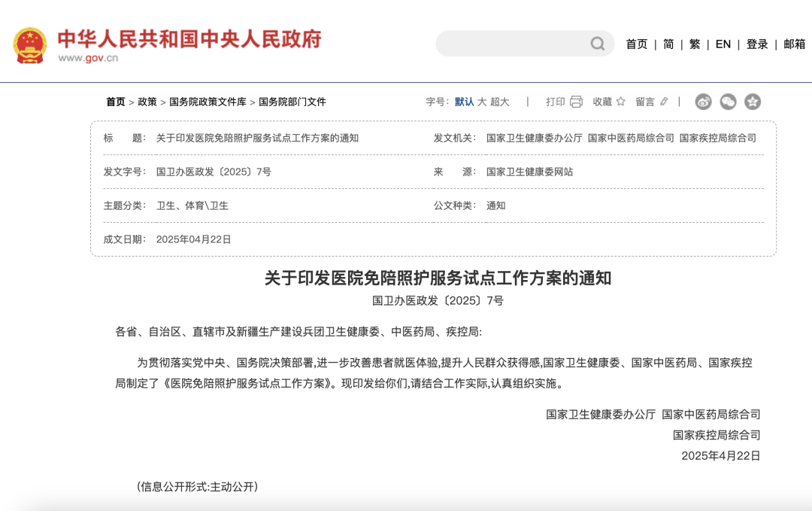The width and height of the screenshot is (812, 511).
Task: Switch font size to 大
Action: [x=482, y=102]
